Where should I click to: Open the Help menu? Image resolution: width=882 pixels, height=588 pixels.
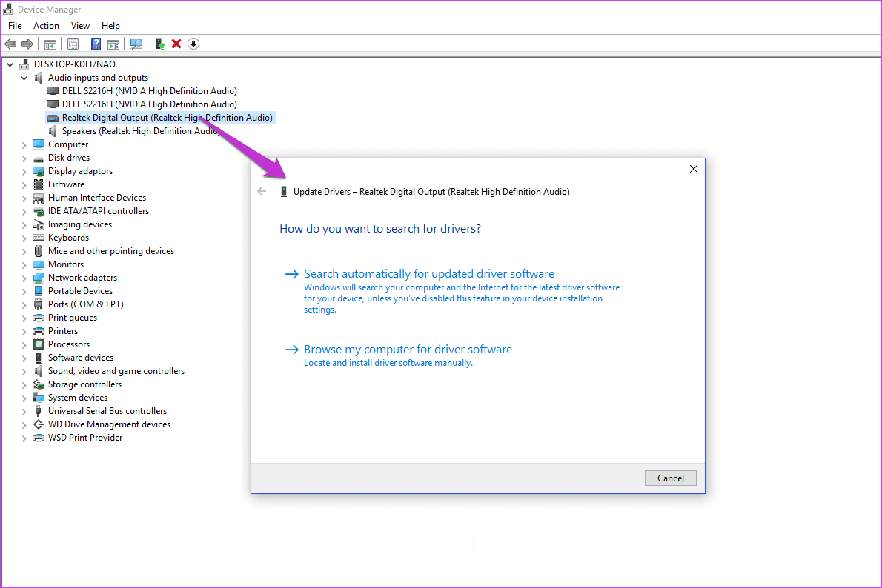coord(110,26)
